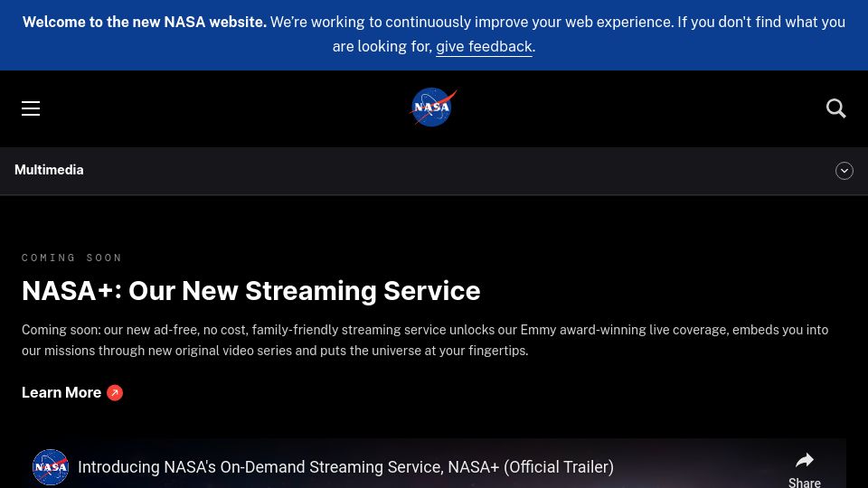Click the Learn More link
Viewport: 868px width, 488px height.
tap(72, 392)
